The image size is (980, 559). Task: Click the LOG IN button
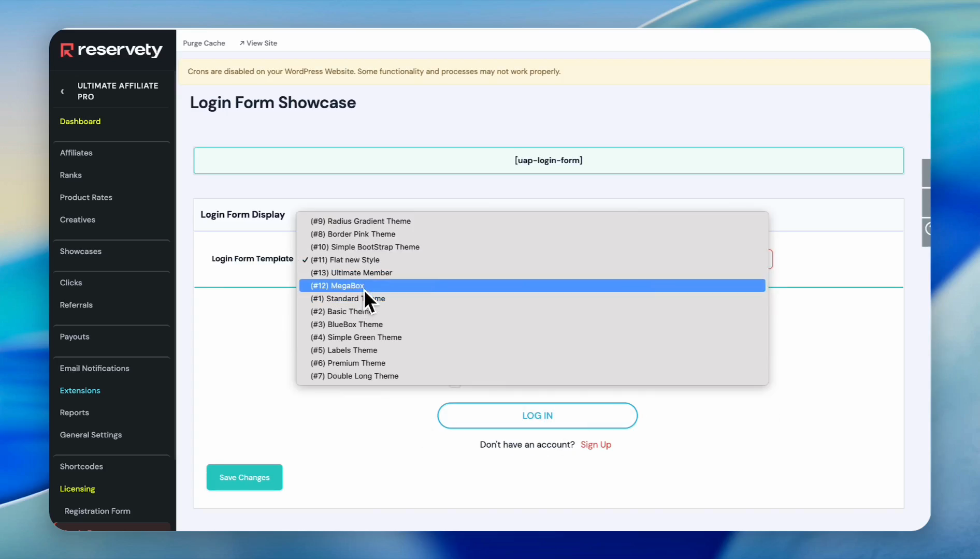click(537, 416)
